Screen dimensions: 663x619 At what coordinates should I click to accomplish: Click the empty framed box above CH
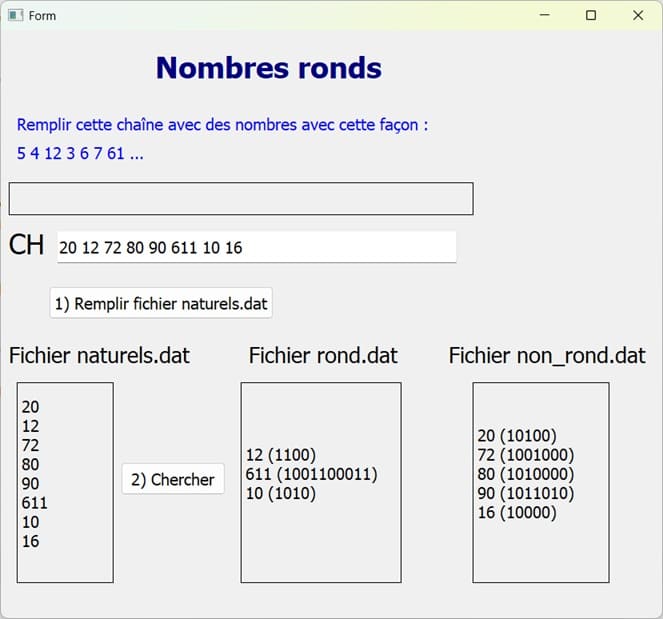coord(240,199)
